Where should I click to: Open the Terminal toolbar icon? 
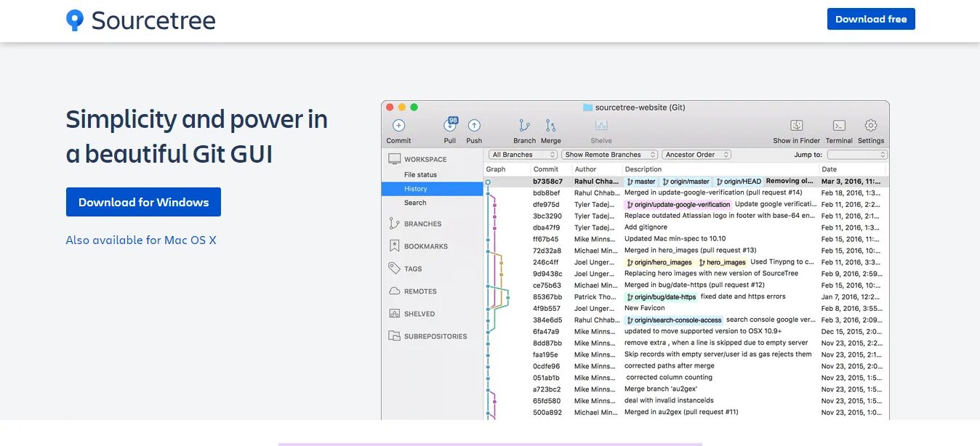click(839, 126)
